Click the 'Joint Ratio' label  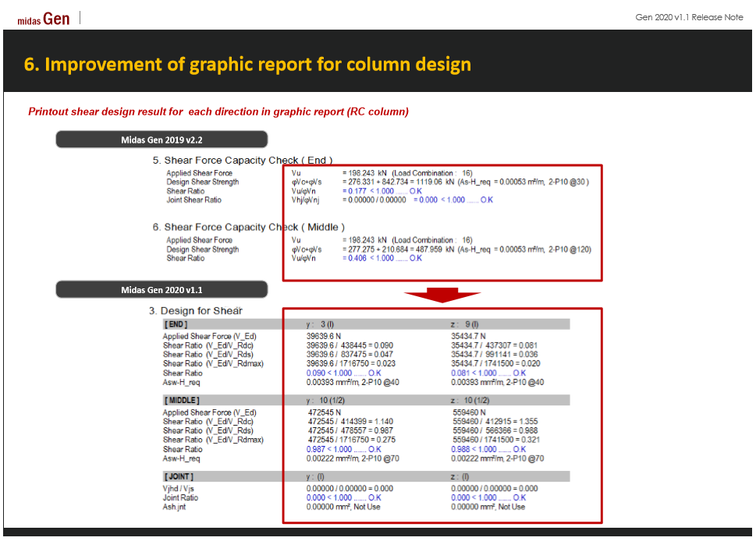pyautogui.click(x=180, y=497)
